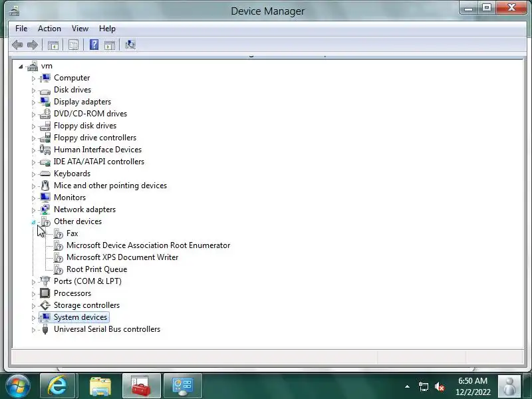Expand Disk drives arrow

click(x=33, y=90)
